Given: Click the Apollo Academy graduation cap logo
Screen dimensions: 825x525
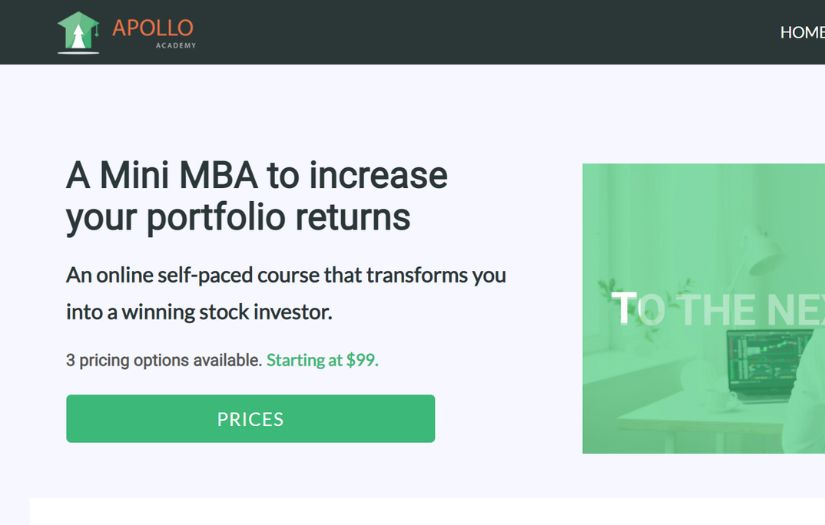Looking at the screenshot, I should [77, 32].
